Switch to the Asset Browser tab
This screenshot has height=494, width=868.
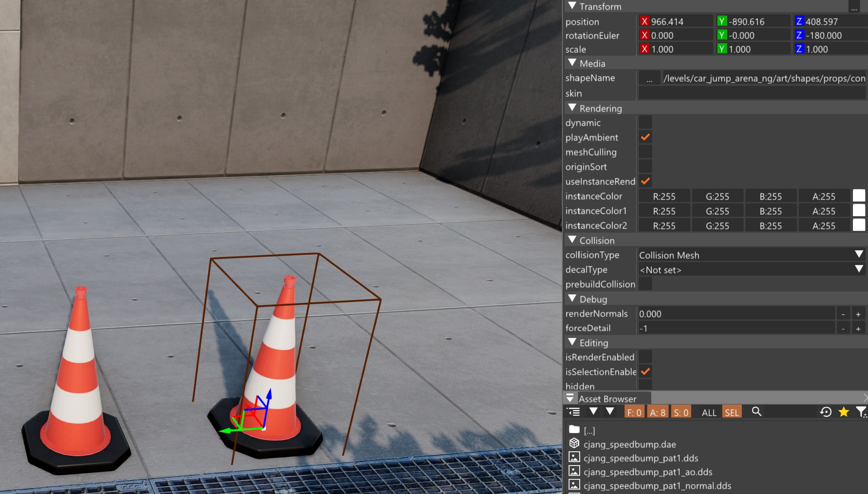[607, 399]
